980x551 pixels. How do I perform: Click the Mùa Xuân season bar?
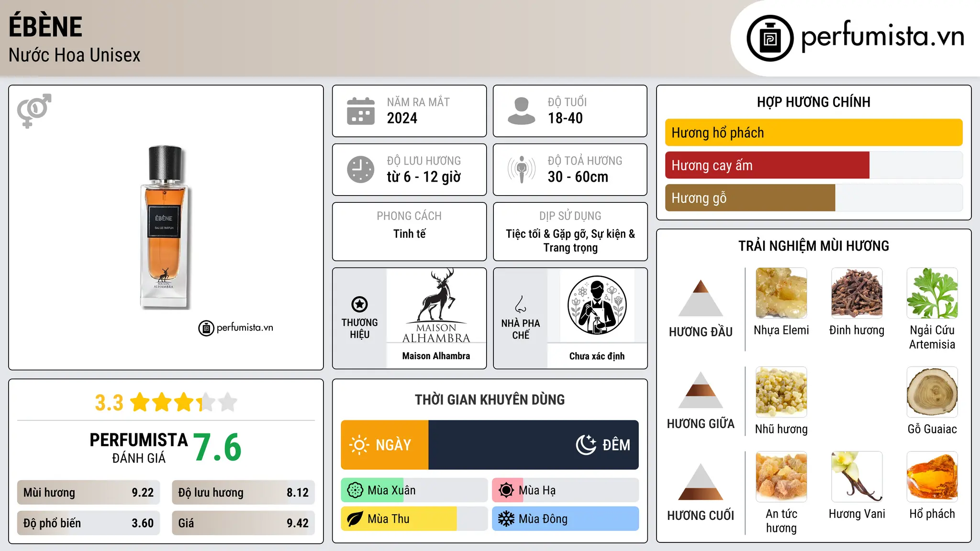tap(414, 490)
